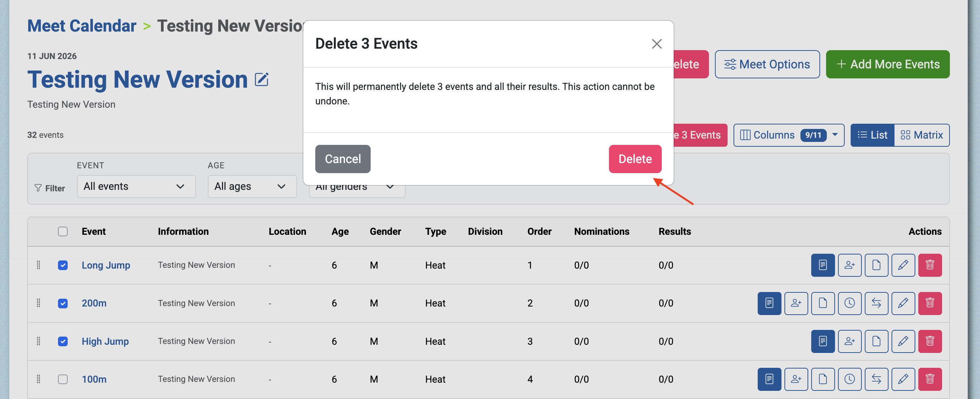Edit the Long Jump event with pencil icon
This screenshot has width=980, height=399.
click(x=903, y=265)
